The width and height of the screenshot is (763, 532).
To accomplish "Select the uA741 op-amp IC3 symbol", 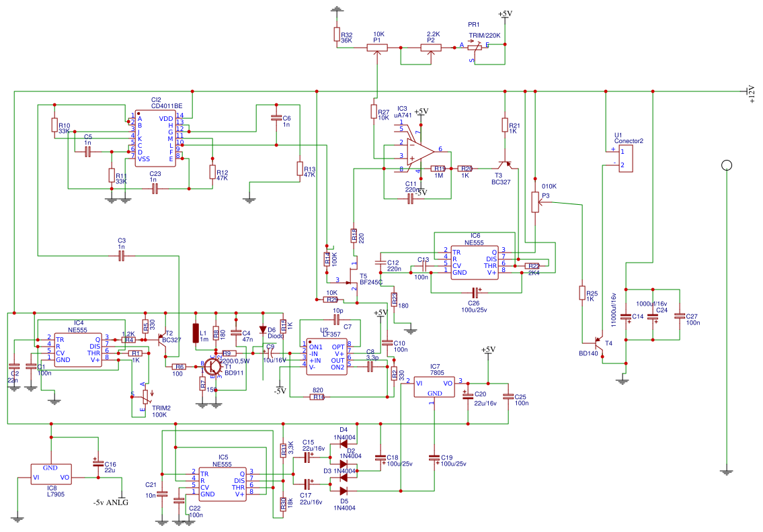I will click(415, 149).
